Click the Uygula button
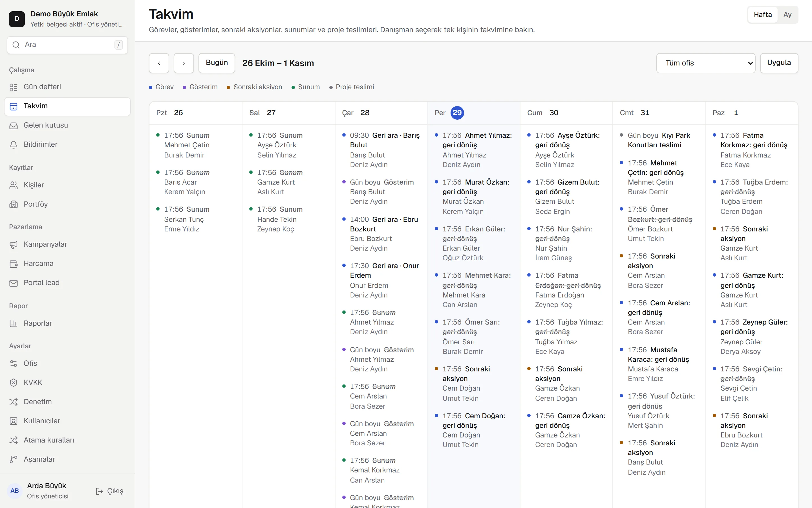812x508 pixels. pyautogui.click(x=779, y=63)
